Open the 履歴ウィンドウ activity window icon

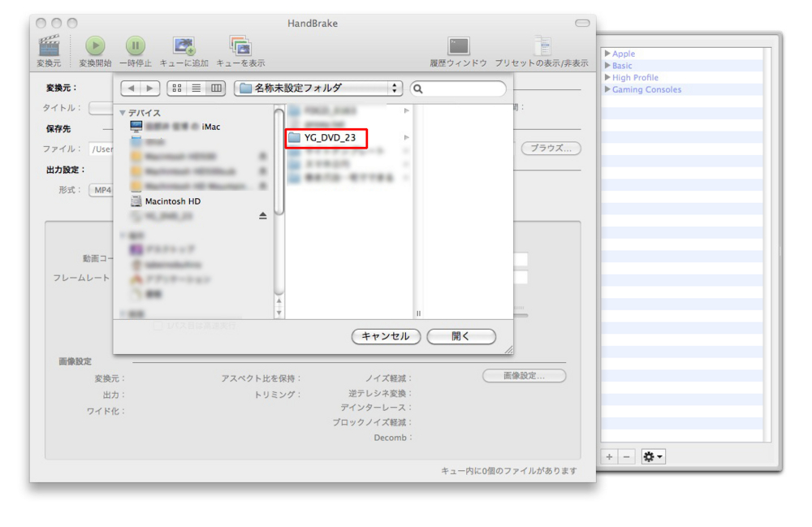point(458,45)
